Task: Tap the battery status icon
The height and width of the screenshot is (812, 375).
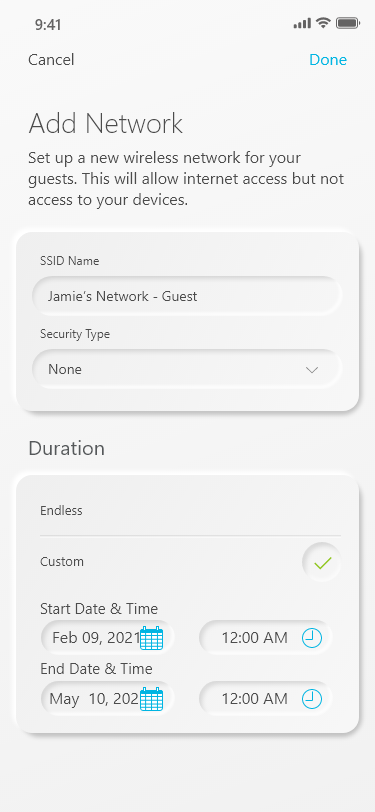Action: point(348,23)
